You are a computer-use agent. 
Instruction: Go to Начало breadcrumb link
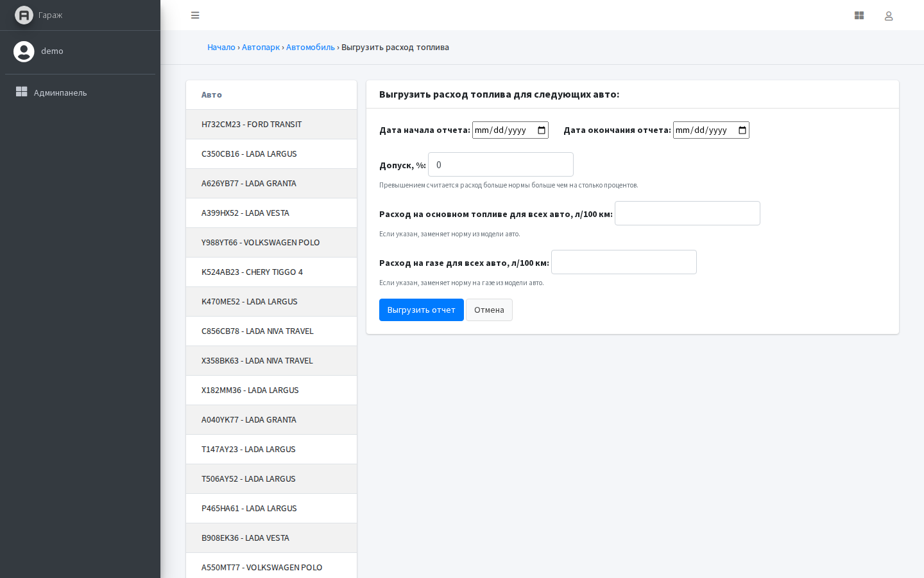pyautogui.click(x=221, y=48)
